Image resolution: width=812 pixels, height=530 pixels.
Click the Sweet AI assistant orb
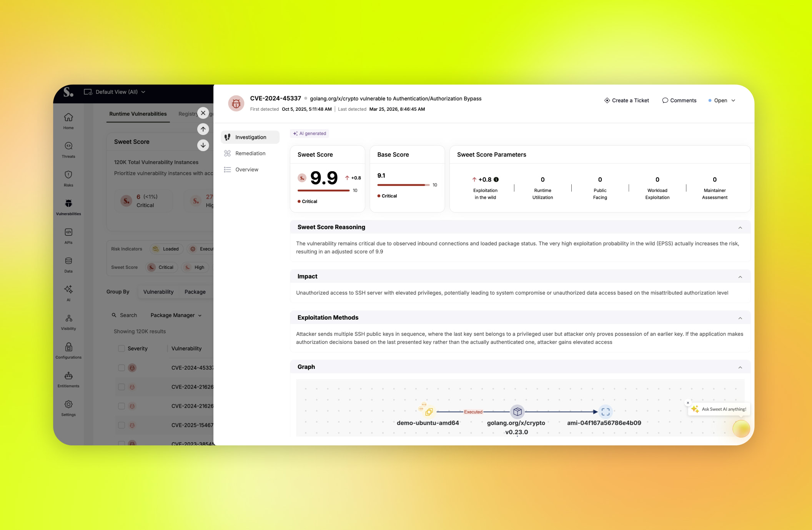(741, 428)
